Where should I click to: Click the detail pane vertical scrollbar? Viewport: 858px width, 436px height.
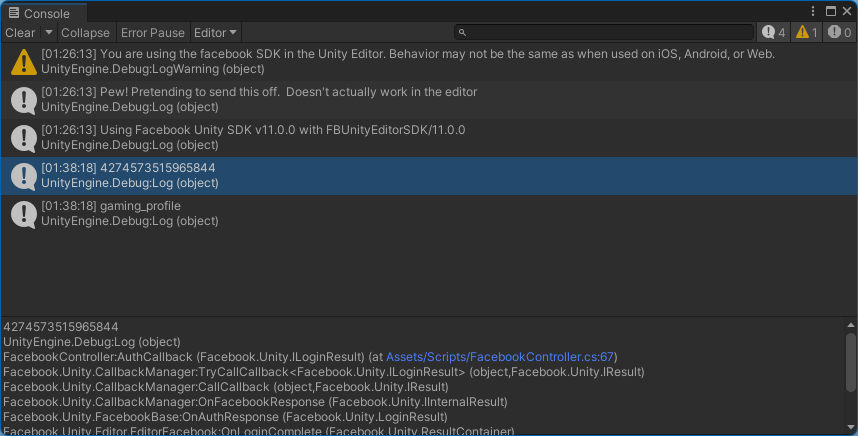850,363
